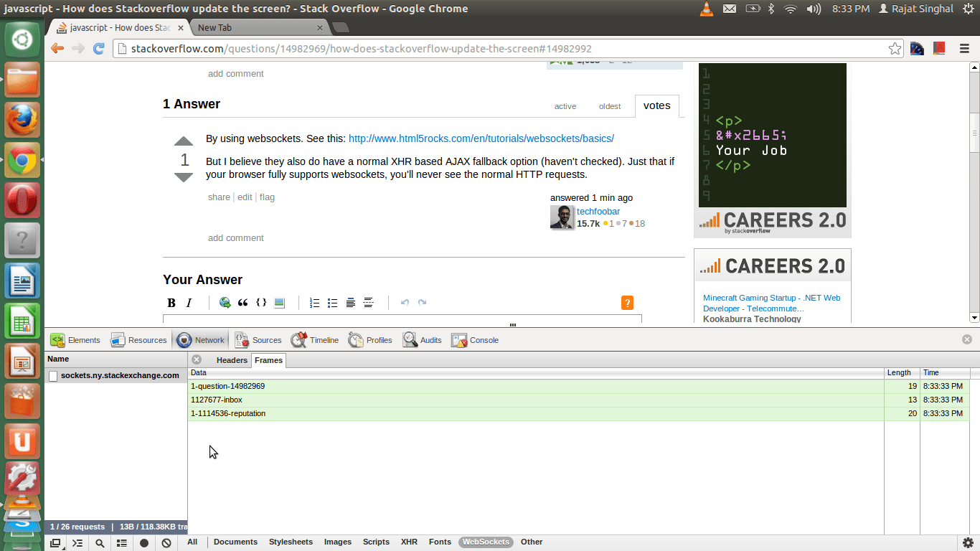Screen dimensions: 980x551
Task: Apply heading formatting in the editor
Action: point(351,303)
